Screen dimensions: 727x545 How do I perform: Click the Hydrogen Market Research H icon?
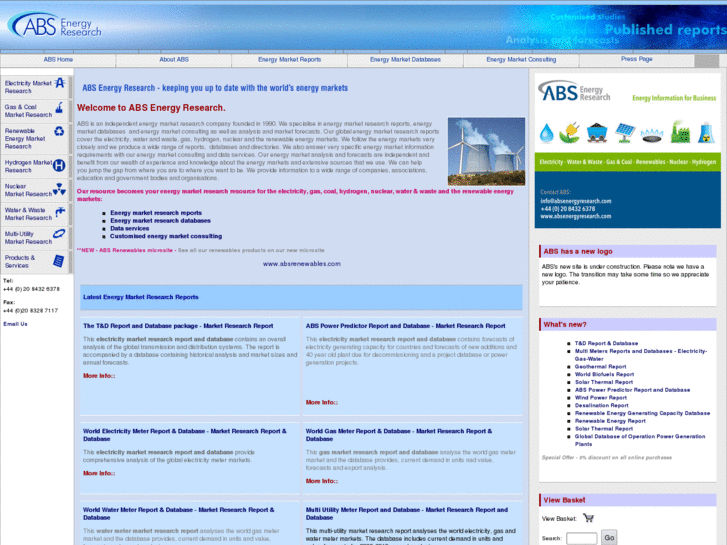coord(59,165)
